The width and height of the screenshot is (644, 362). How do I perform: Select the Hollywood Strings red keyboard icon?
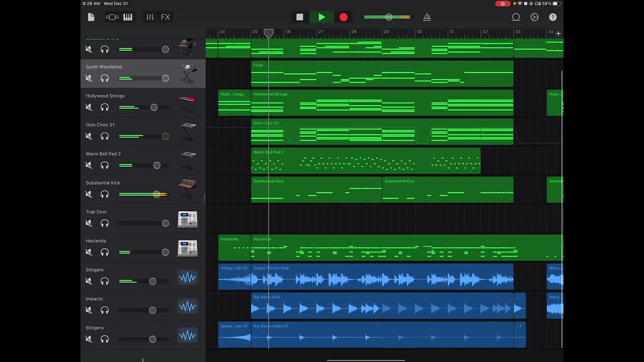point(188,103)
